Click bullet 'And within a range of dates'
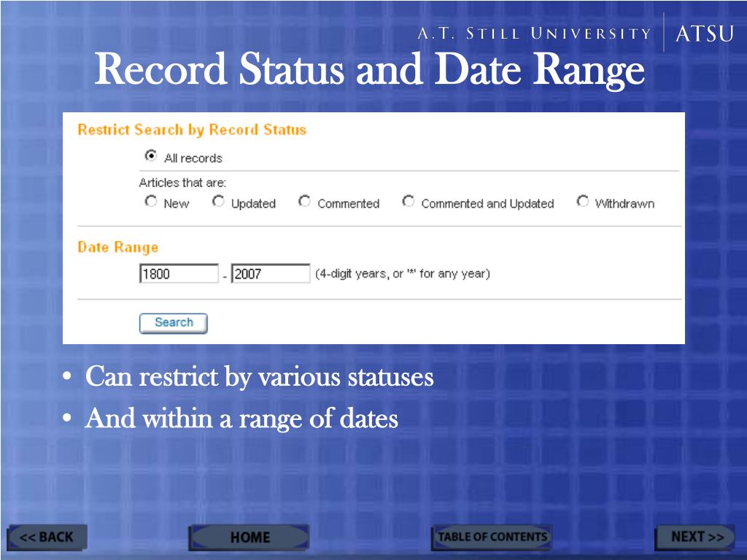Viewport: 747px width, 560px height. (x=241, y=419)
